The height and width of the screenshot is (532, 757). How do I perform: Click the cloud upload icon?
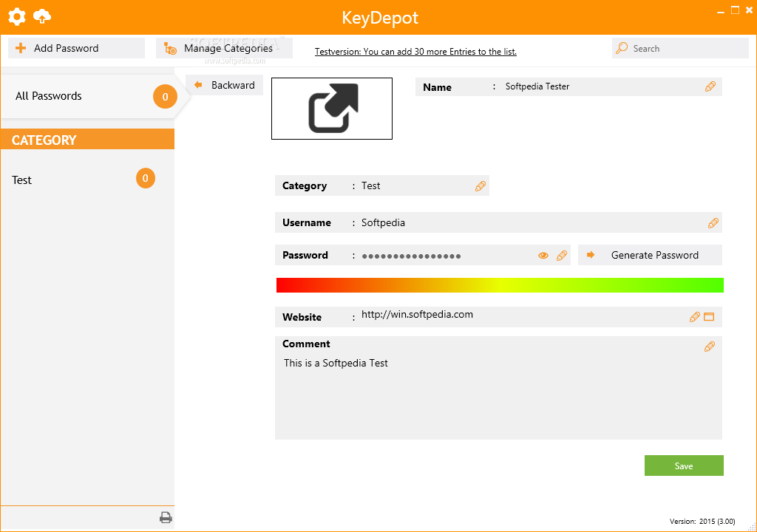click(x=42, y=17)
